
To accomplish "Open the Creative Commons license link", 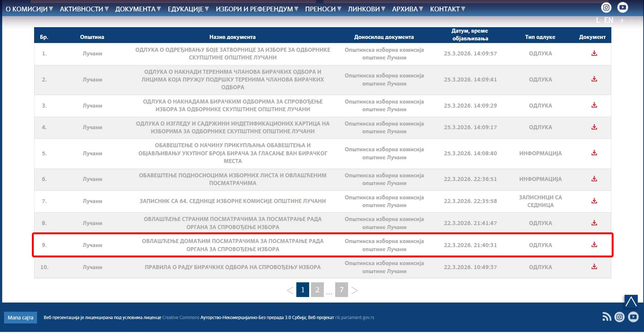I will (x=181, y=318).
